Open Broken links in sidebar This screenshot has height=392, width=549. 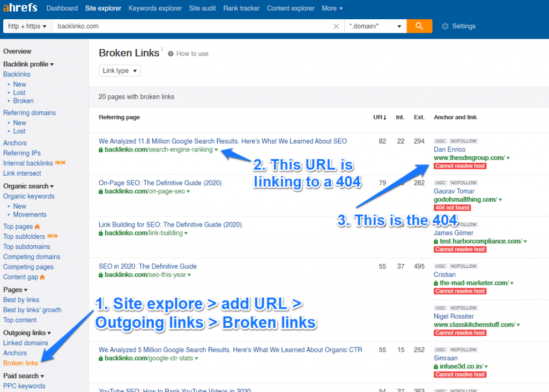point(21,363)
